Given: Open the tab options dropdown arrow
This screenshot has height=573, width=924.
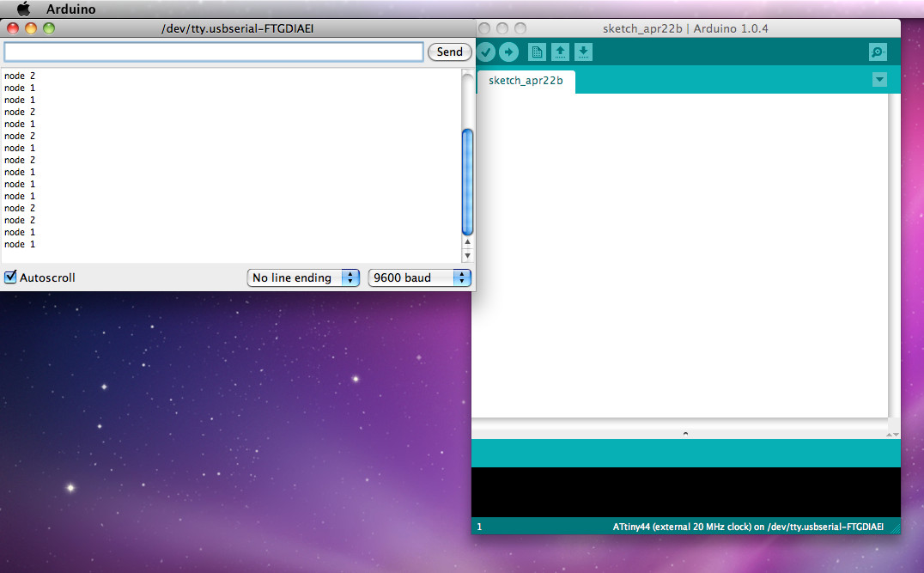Looking at the screenshot, I should click(879, 79).
